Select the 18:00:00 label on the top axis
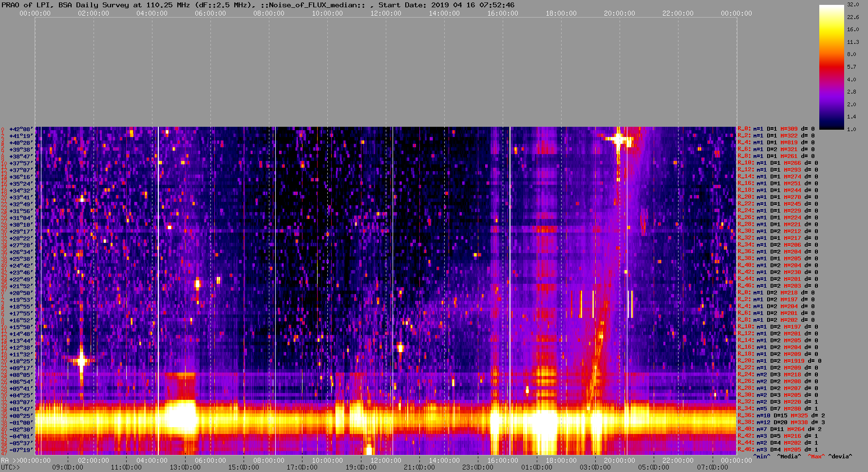The height and width of the screenshot is (472, 868). pyautogui.click(x=561, y=13)
